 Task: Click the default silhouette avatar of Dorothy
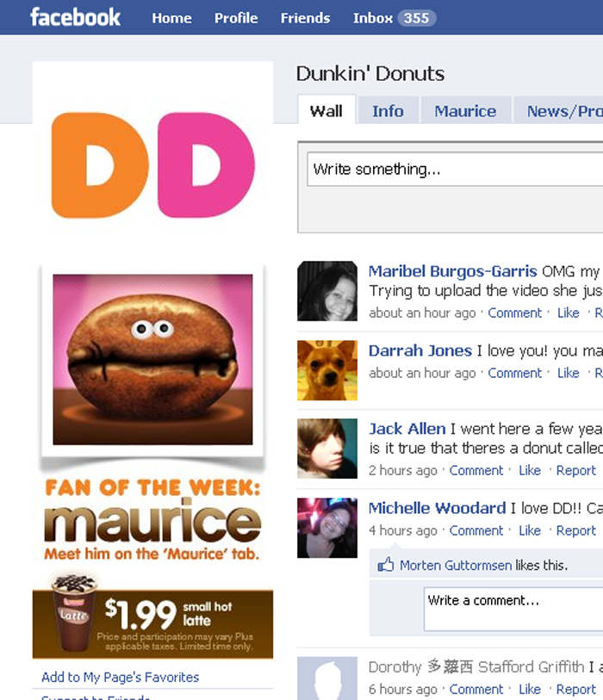327,678
